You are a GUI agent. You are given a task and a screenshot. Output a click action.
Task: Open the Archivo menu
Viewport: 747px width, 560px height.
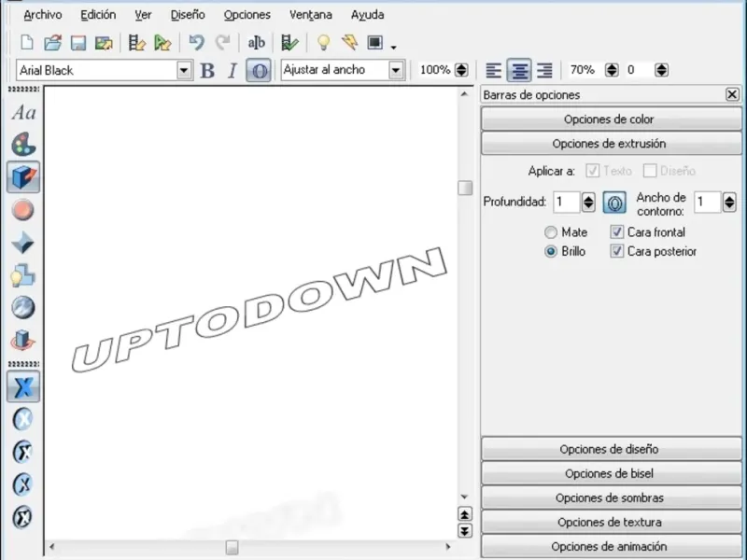[x=43, y=15]
